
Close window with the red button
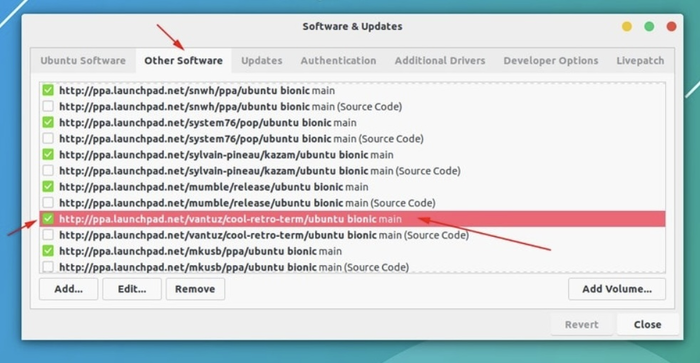point(671,27)
